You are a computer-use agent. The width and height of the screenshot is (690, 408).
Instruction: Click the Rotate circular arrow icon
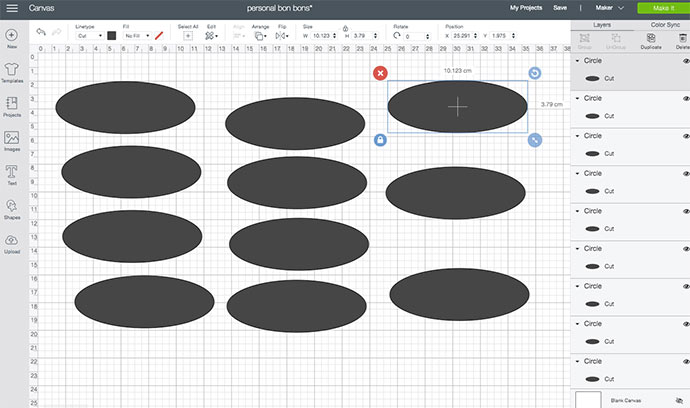397,36
